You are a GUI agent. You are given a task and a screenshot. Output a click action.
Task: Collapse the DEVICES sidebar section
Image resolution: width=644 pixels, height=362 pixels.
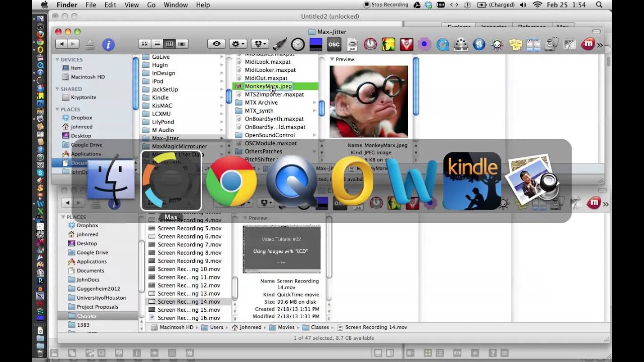coord(57,59)
